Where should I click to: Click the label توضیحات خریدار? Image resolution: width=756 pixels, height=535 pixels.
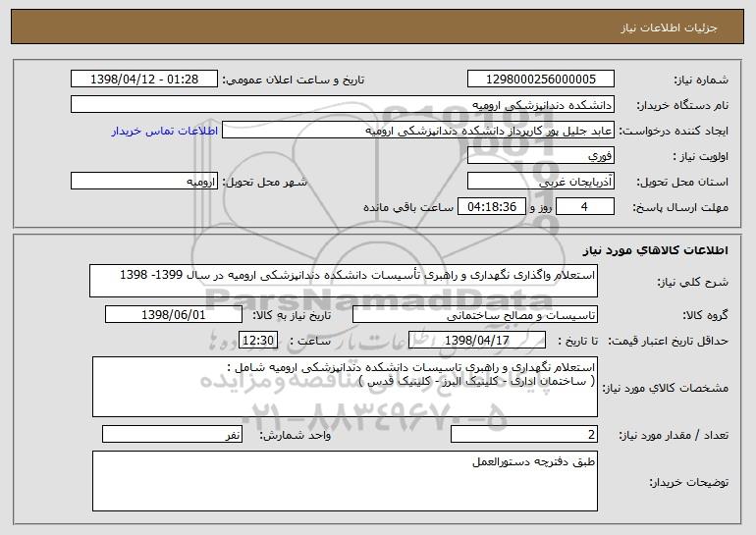(689, 482)
